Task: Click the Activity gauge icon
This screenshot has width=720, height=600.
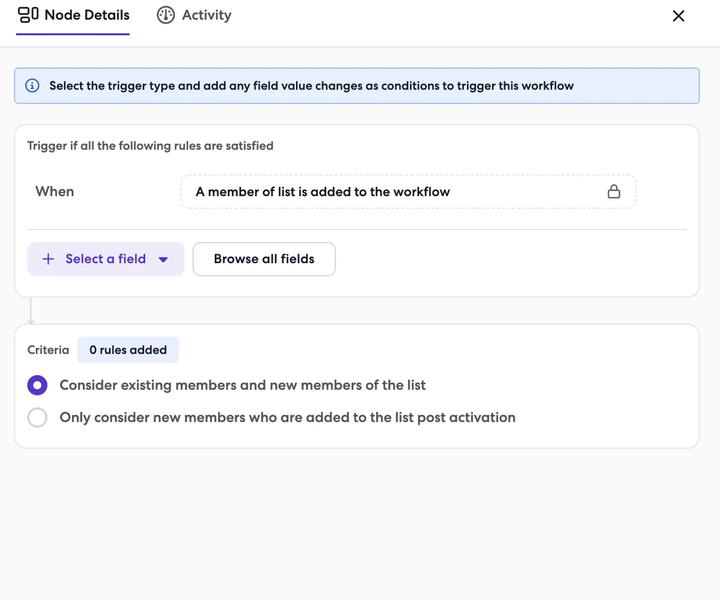Action: pyautogui.click(x=166, y=15)
